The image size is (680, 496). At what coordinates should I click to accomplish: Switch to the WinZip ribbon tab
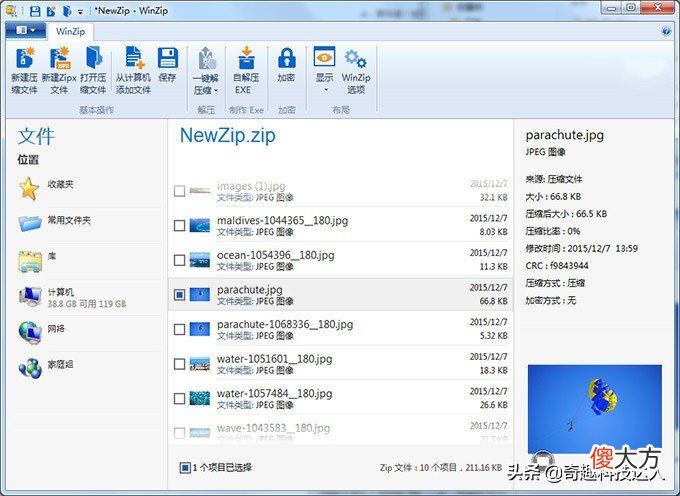point(70,31)
